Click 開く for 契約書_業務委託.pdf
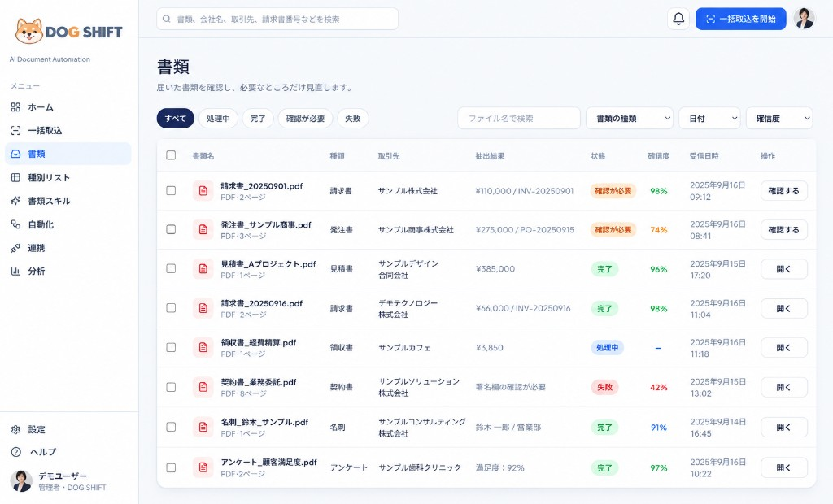 (x=784, y=387)
